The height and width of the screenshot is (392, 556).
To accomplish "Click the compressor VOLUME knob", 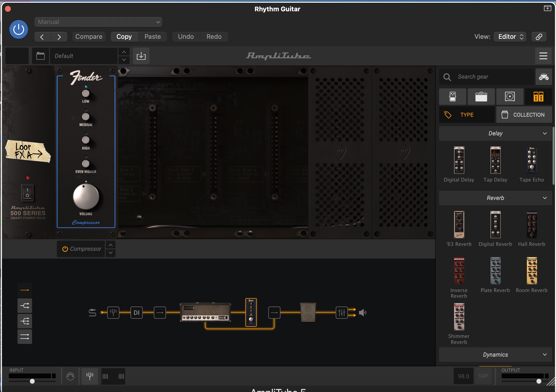I will 86,196.
